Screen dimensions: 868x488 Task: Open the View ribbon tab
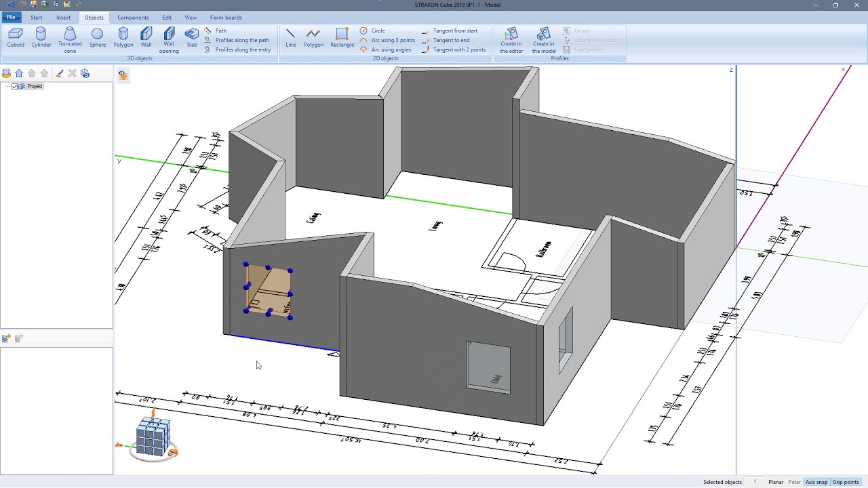click(191, 17)
